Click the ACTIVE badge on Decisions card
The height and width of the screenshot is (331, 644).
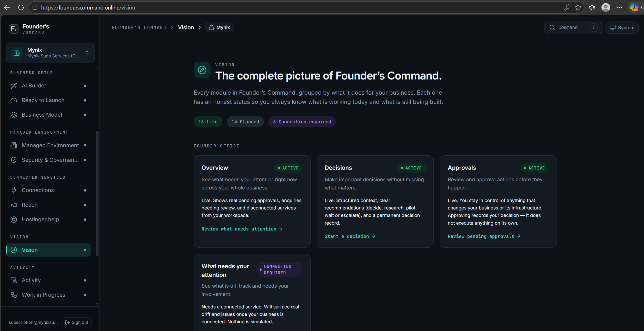pos(411,168)
